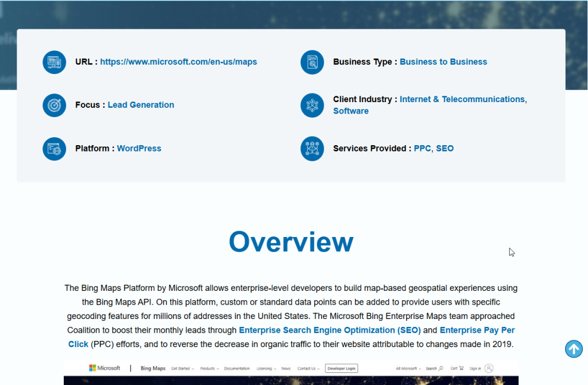Open the PPC services link
Viewport: 588px width, 385px height.
422,149
